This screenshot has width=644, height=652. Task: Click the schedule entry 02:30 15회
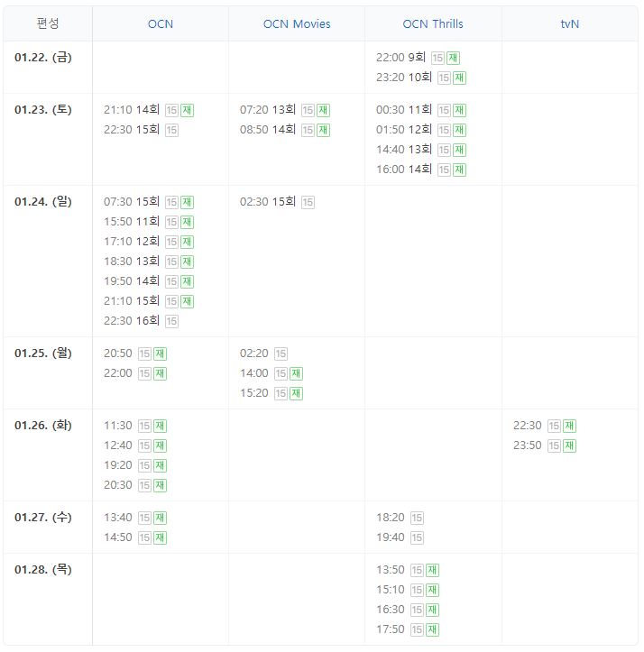click(x=268, y=202)
